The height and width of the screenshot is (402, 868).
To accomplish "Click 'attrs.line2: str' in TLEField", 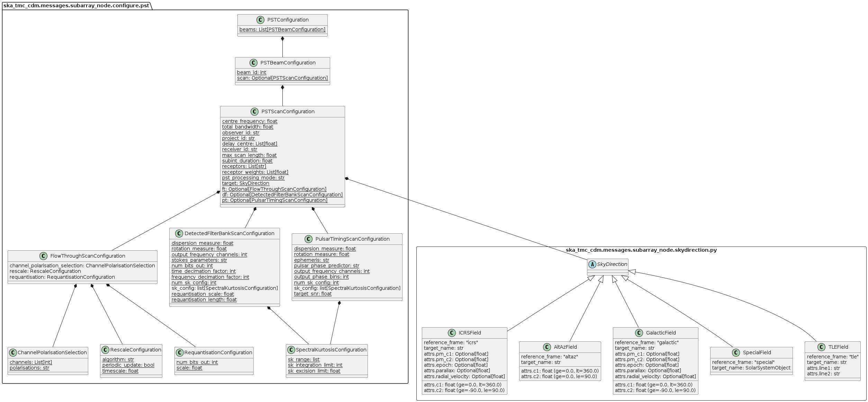I will tap(823, 374).
